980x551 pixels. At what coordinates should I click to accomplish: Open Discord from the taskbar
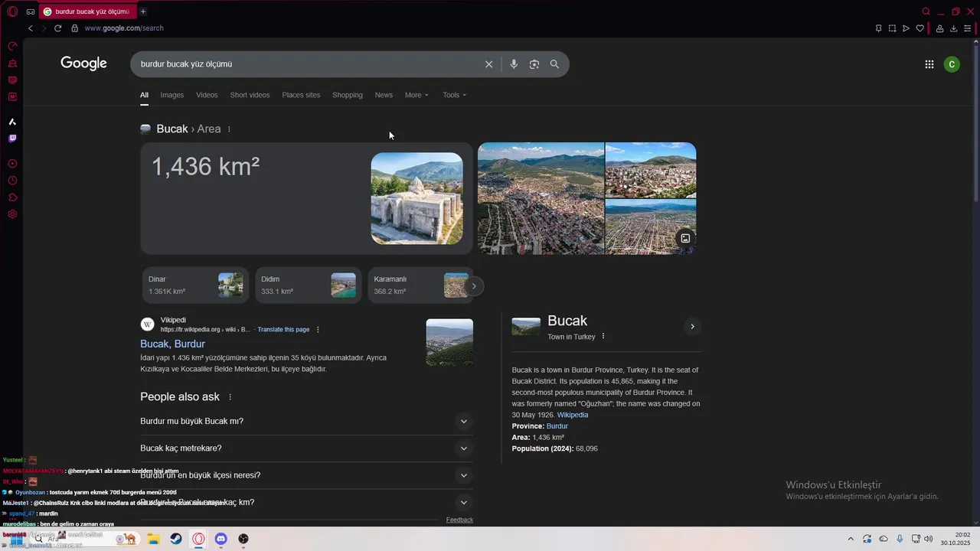tap(220, 539)
